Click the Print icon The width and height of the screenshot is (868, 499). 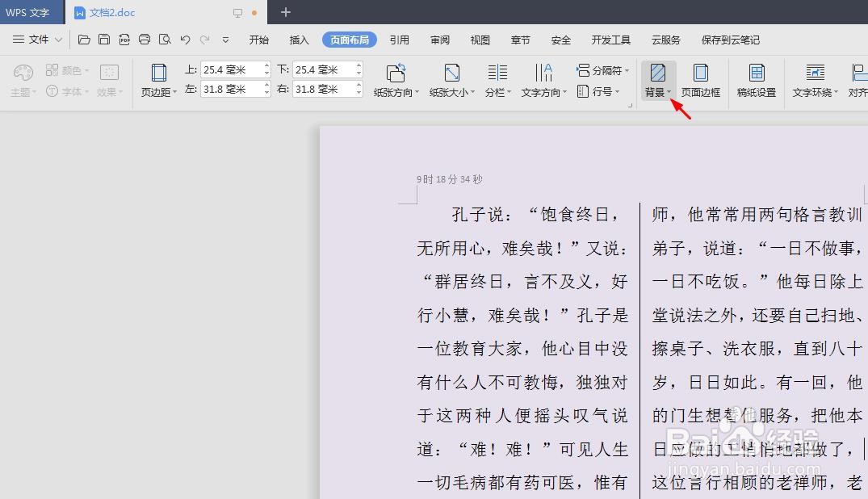click(145, 40)
